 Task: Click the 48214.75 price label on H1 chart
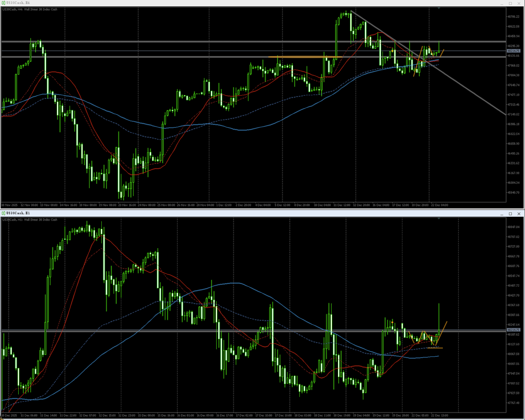point(514,330)
